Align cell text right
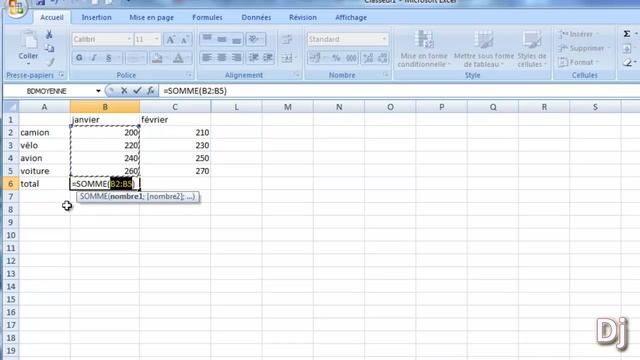 click(236, 58)
